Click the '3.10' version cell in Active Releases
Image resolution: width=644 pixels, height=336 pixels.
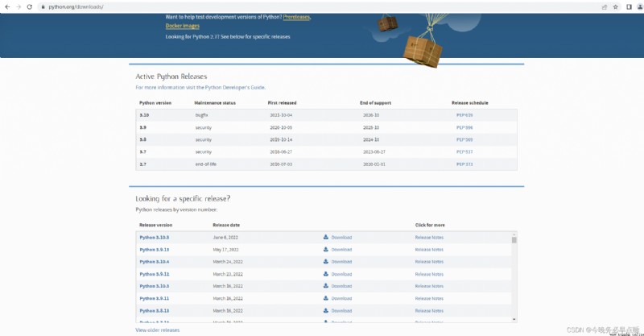144,115
